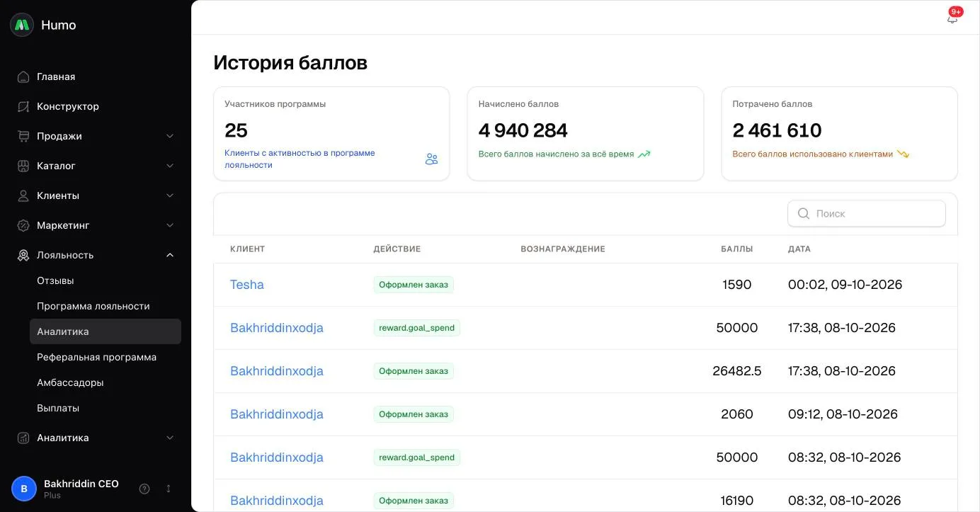This screenshot has width=980, height=512.
Task: Open the Tesha client link
Action: pyautogui.click(x=247, y=285)
